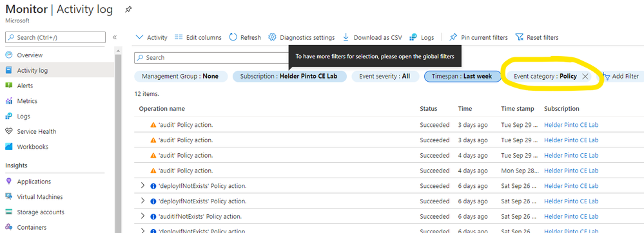Screen dimensions: 644x233
Task: Open Alerts in the sidebar
Action: (24, 86)
